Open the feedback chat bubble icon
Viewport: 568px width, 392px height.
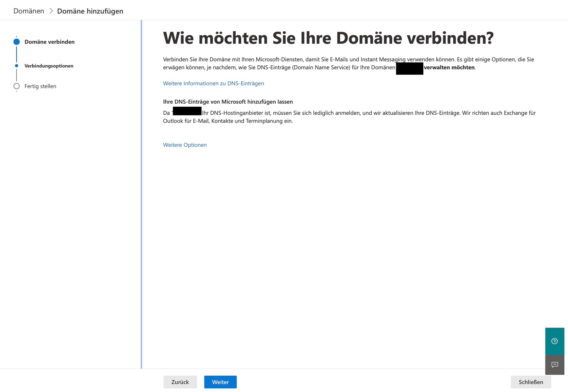point(554,365)
